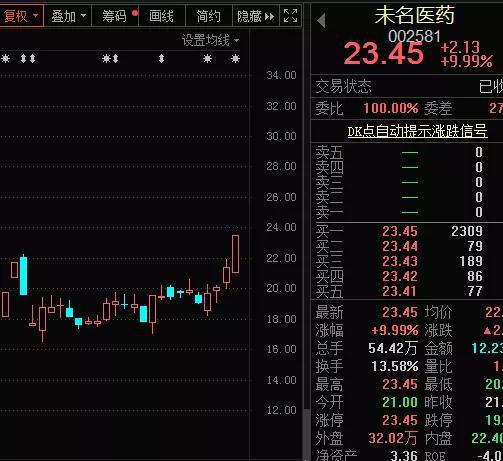The height and width of the screenshot is (461, 503).
Task: Select 买四 bid price 23.42
Action: point(400,276)
